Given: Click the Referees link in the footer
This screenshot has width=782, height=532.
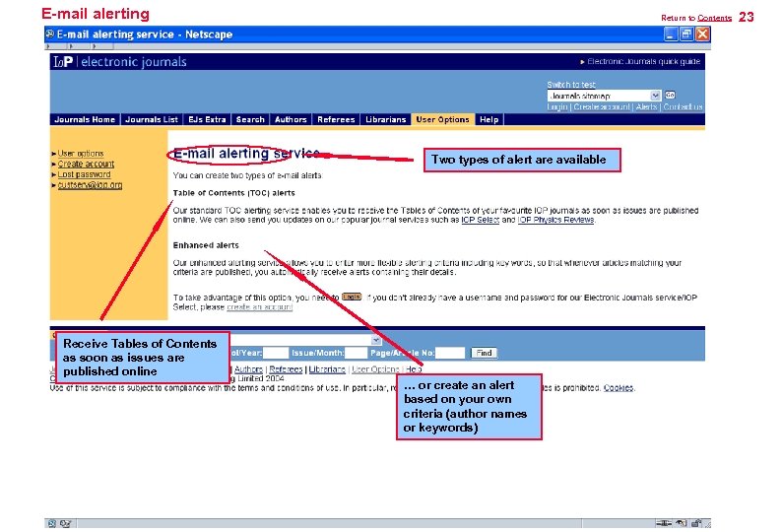Looking at the screenshot, I should tap(286, 369).
